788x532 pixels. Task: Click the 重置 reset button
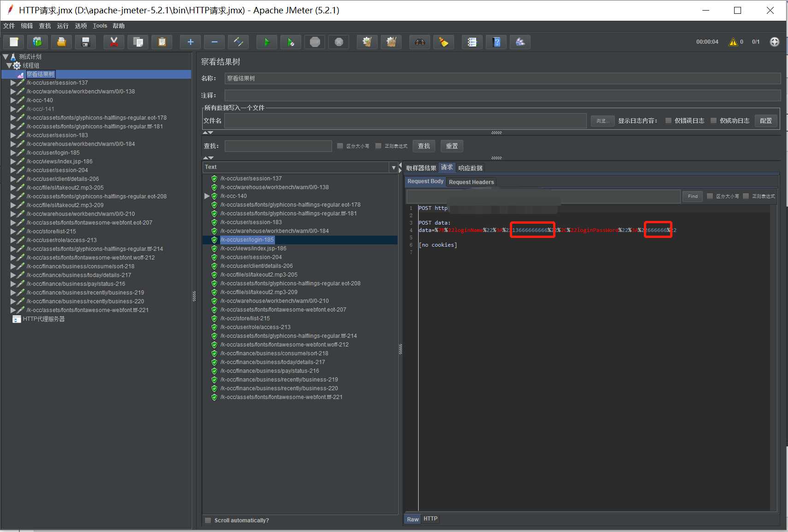[x=452, y=146]
